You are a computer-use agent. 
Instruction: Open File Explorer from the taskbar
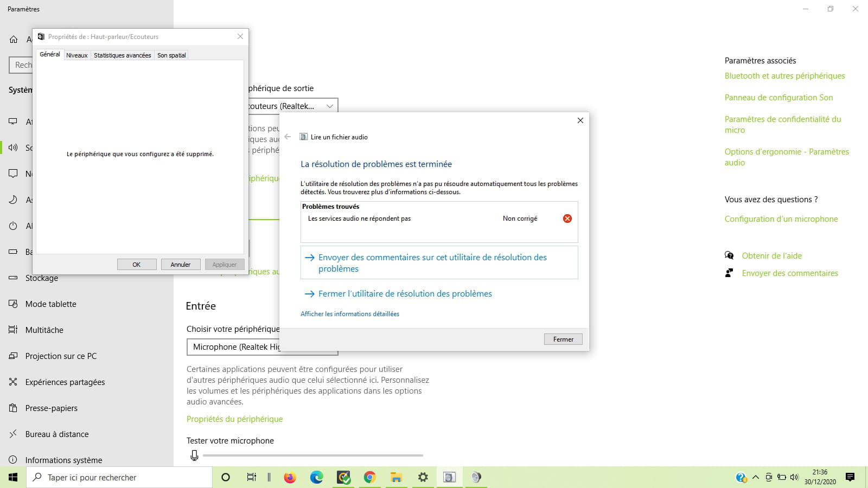click(396, 477)
